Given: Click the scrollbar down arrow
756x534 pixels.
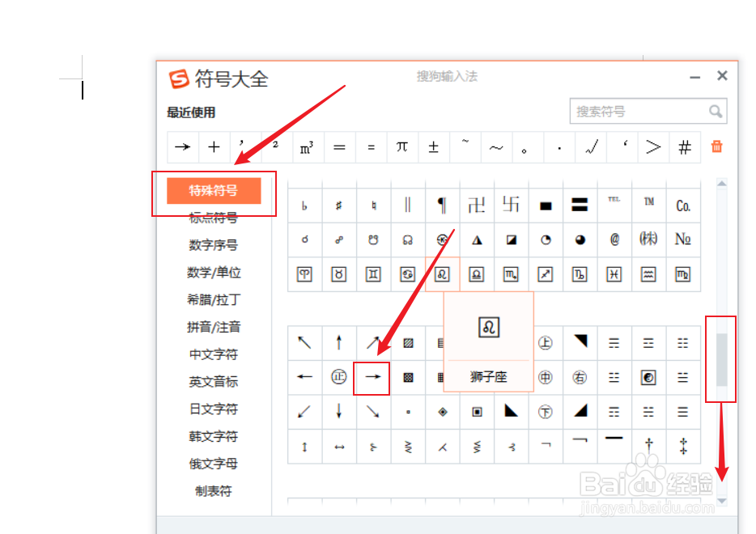Looking at the screenshot, I should tap(722, 501).
